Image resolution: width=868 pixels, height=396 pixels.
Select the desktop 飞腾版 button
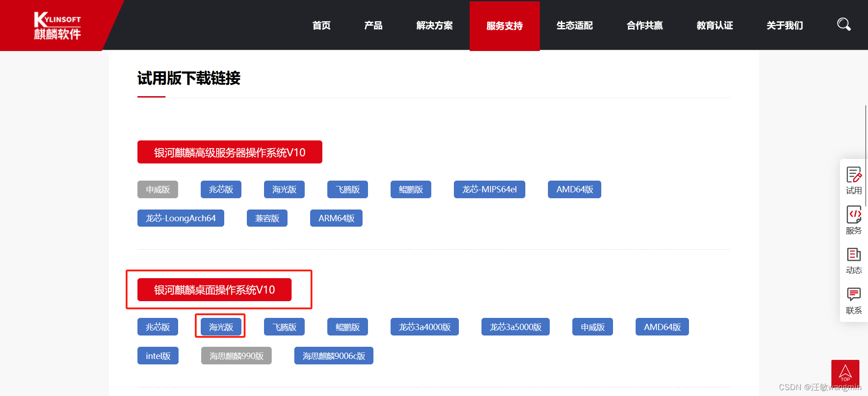click(x=284, y=327)
